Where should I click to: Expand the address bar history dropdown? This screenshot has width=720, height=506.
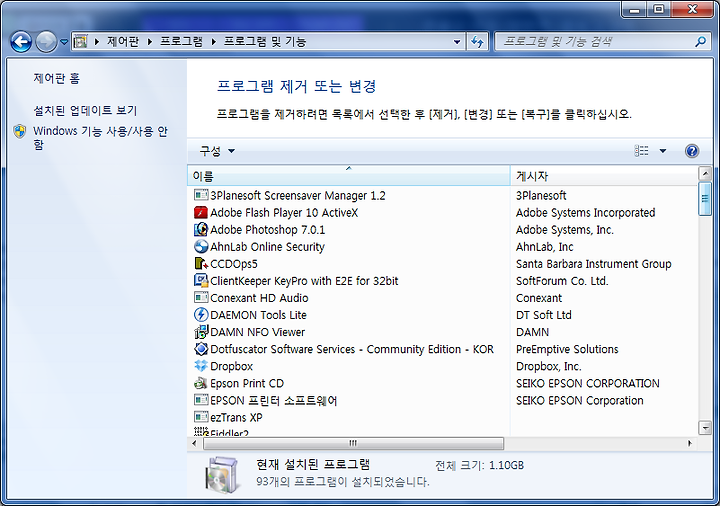point(457,42)
